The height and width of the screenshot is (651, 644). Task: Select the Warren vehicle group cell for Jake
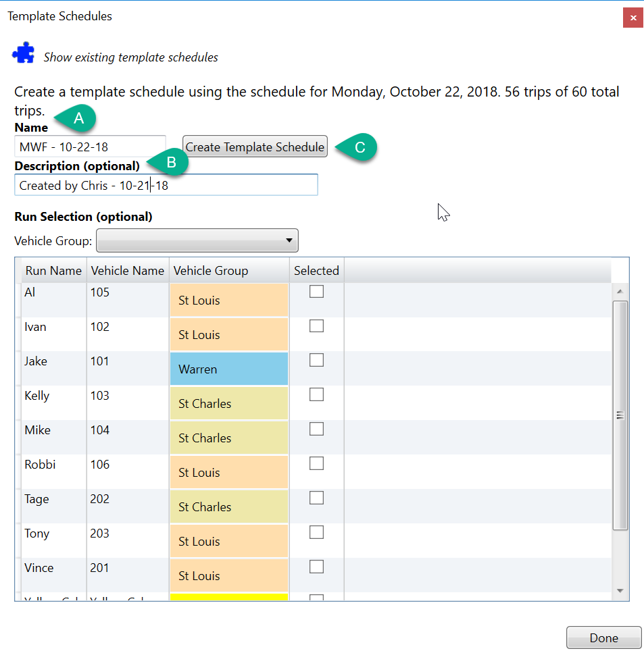[228, 369]
